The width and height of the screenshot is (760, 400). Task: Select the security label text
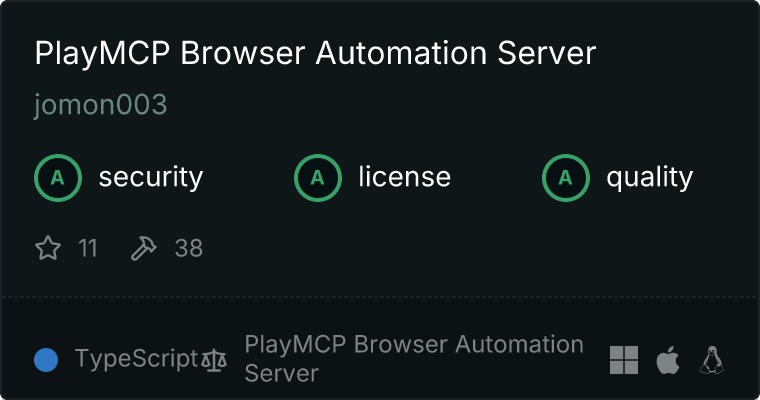click(x=150, y=178)
